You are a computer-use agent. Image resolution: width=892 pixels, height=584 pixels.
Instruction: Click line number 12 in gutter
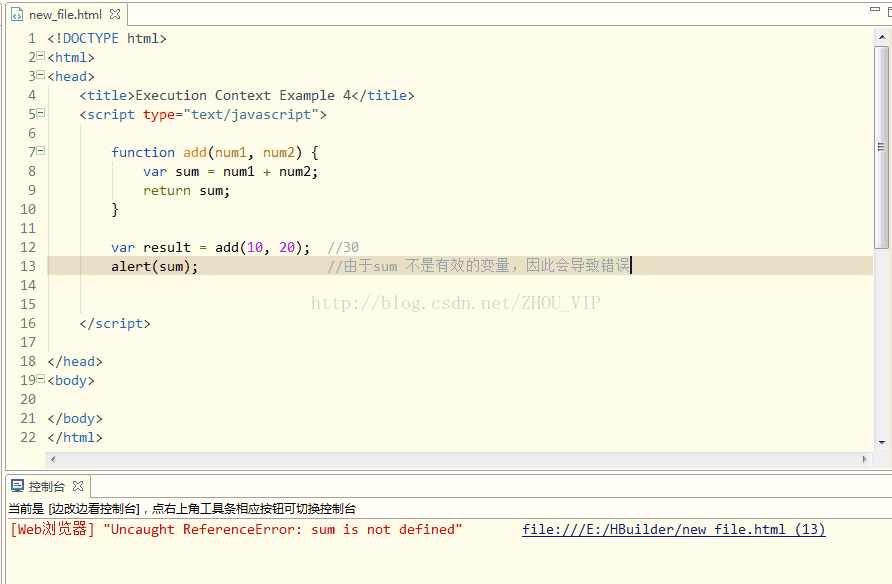tap(28, 247)
